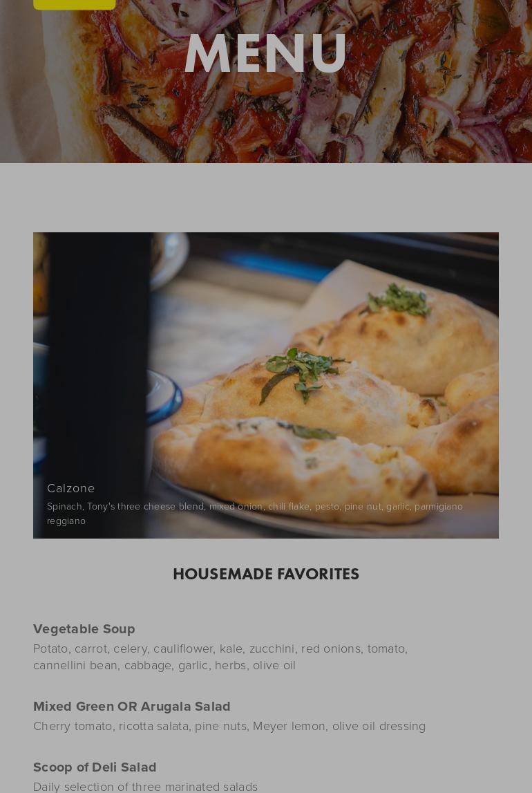Click the Calzone ingredients caption text

255,513
